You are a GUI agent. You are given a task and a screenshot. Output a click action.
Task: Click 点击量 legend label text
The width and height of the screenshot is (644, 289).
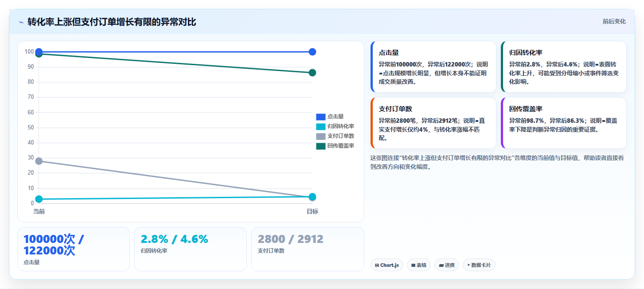336,117
